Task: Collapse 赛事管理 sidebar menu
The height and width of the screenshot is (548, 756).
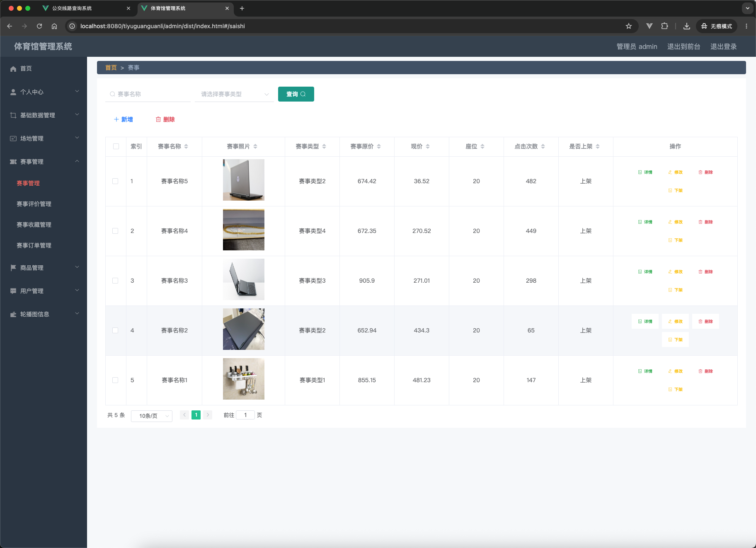Action: (44, 162)
